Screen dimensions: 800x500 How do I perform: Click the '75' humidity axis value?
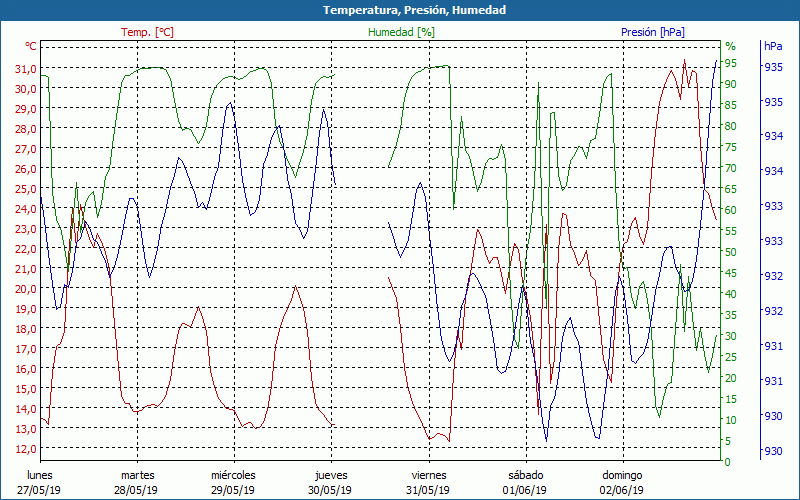click(x=731, y=147)
